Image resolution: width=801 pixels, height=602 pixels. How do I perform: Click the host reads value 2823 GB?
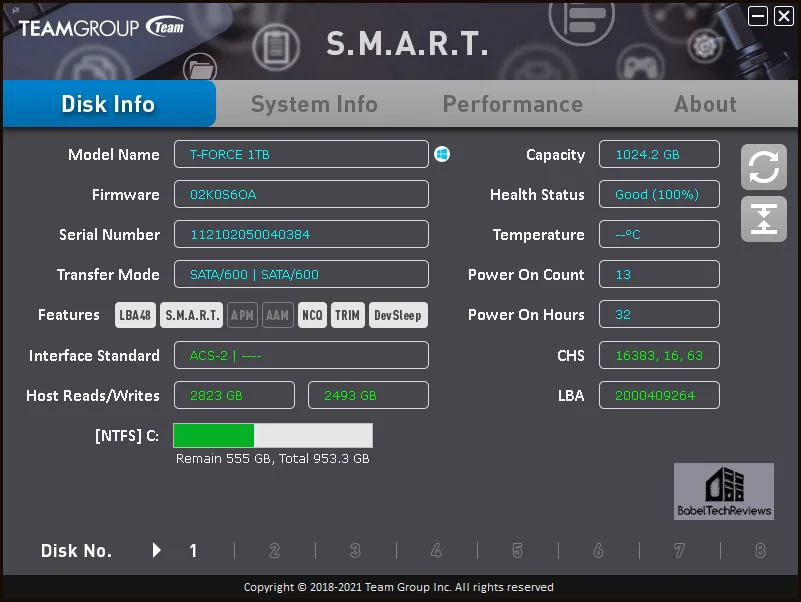pyautogui.click(x=234, y=395)
